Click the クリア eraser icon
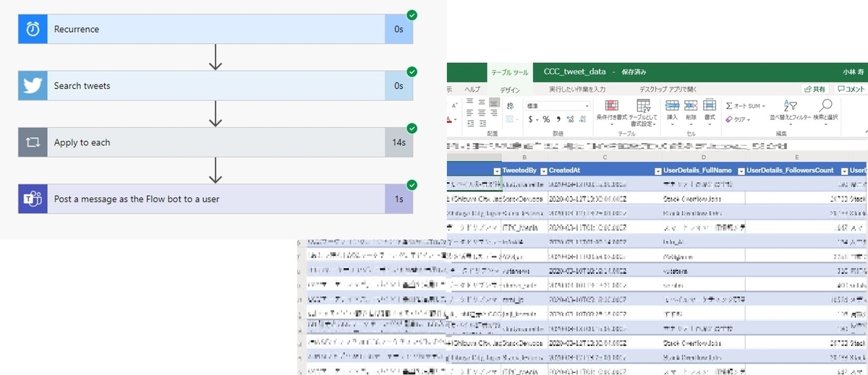This screenshot has width=868, height=375. pyautogui.click(x=729, y=119)
